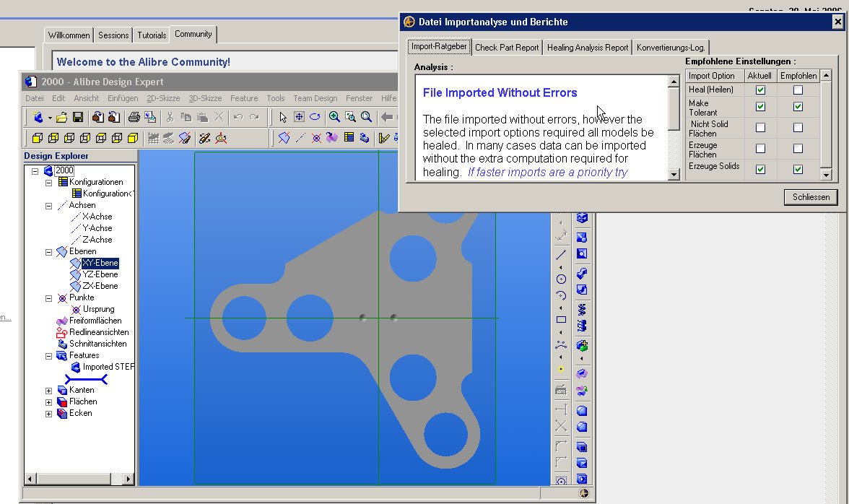Viewport: 849px width, 504px height.
Task: Collapse the Konfigurationen tree node
Action: 49,183
